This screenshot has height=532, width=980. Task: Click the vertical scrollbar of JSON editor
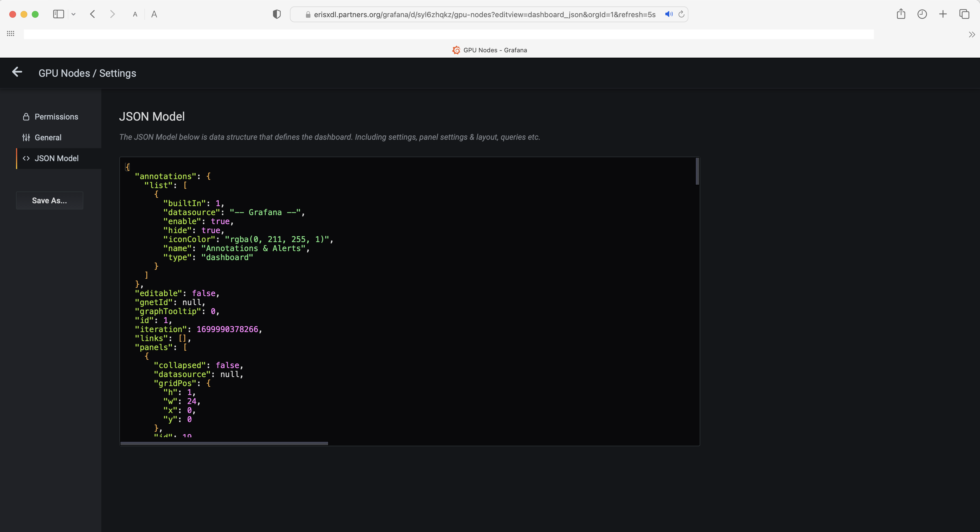697,172
